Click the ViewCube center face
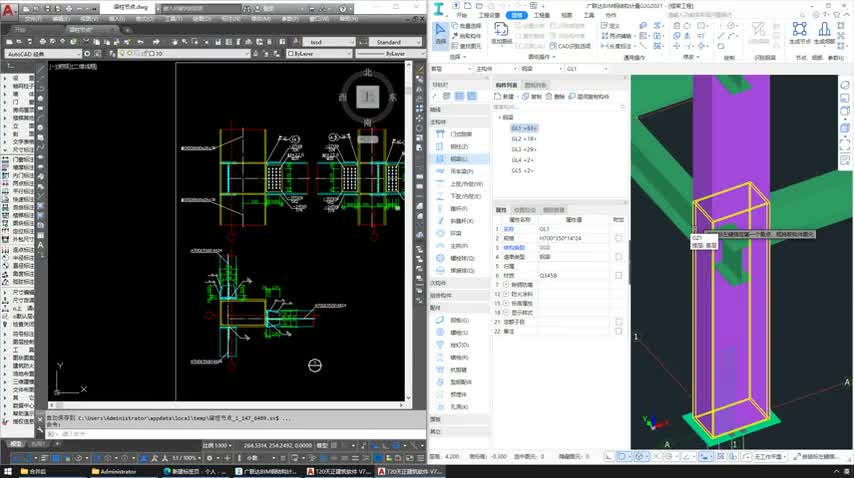This screenshot has height=478, width=854. click(x=368, y=96)
